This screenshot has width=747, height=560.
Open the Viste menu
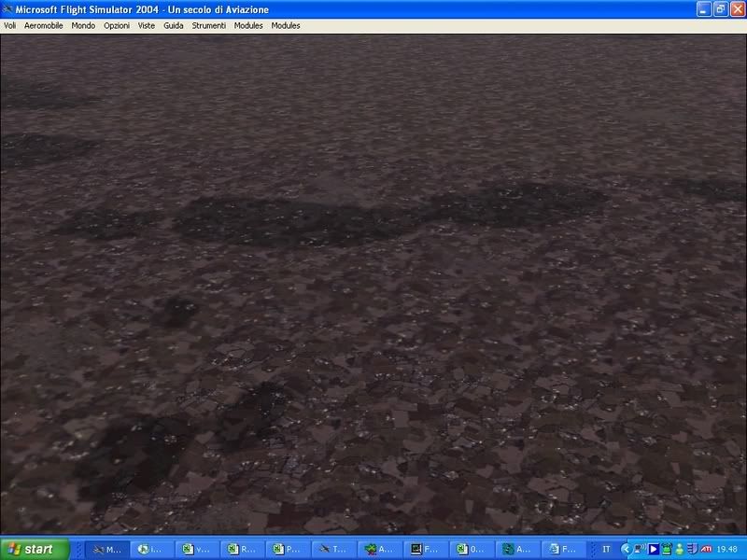point(147,26)
